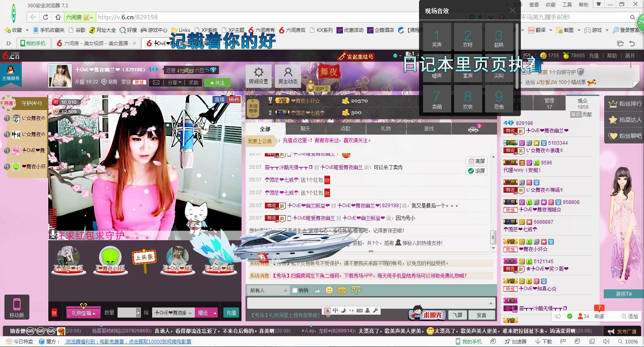Switch to the 聊天 tab
Viewport: 644px width, 347px height.
click(x=305, y=129)
